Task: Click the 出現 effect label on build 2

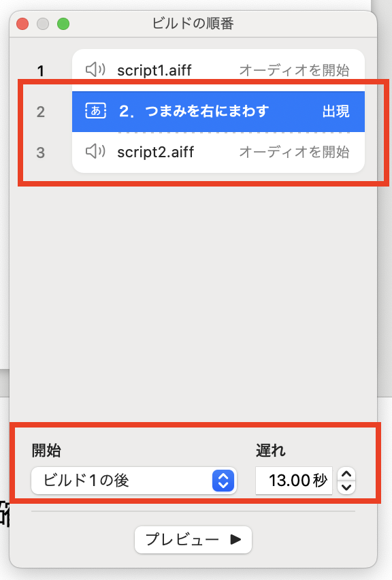Action: coord(336,111)
